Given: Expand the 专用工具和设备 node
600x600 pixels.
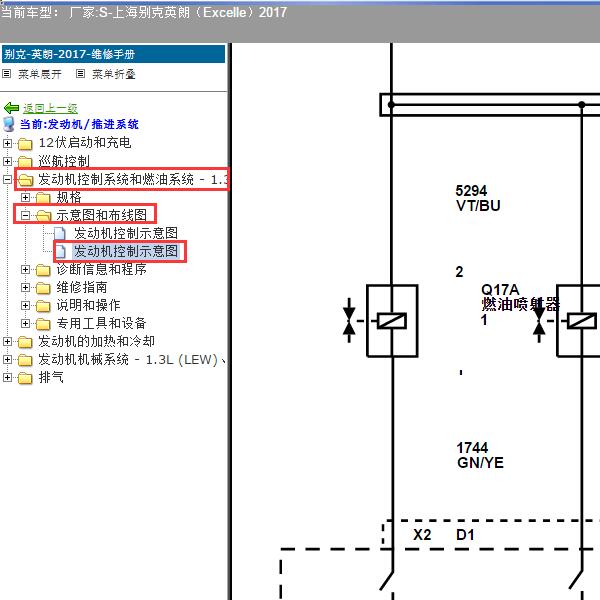Looking at the screenshot, I should 25,323.
